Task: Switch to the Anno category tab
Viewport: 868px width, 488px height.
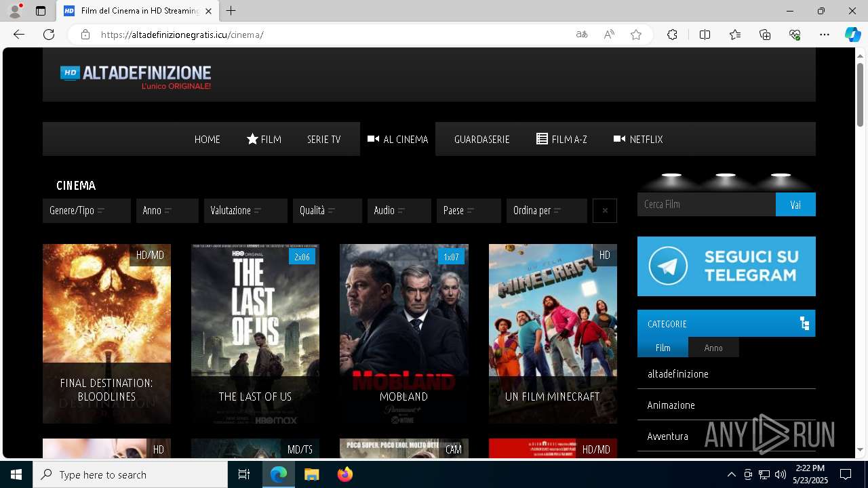Action: coord(713,347)
